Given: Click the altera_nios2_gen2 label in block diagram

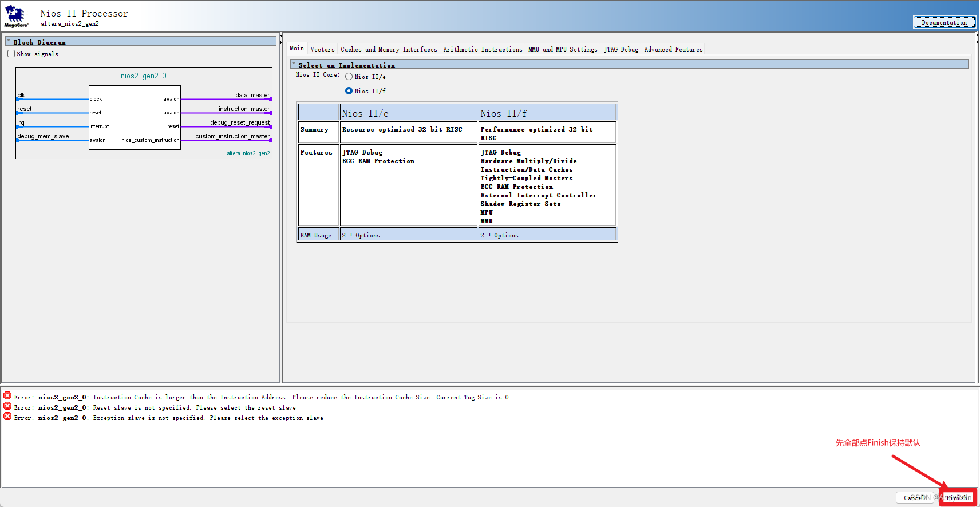Looking at the screenshot, I should click(x=248, y=153).
